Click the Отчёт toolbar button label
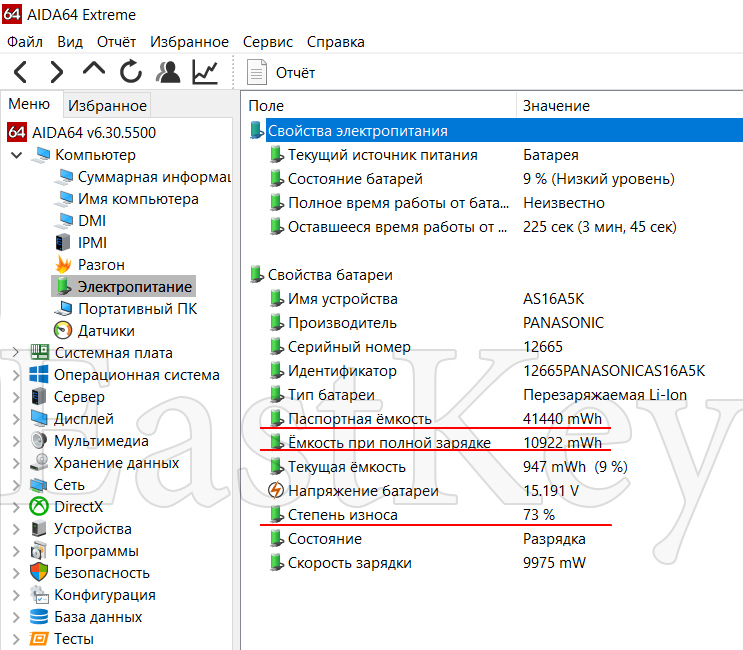This screenshot has height=650, width=743. tap(295, 73)
